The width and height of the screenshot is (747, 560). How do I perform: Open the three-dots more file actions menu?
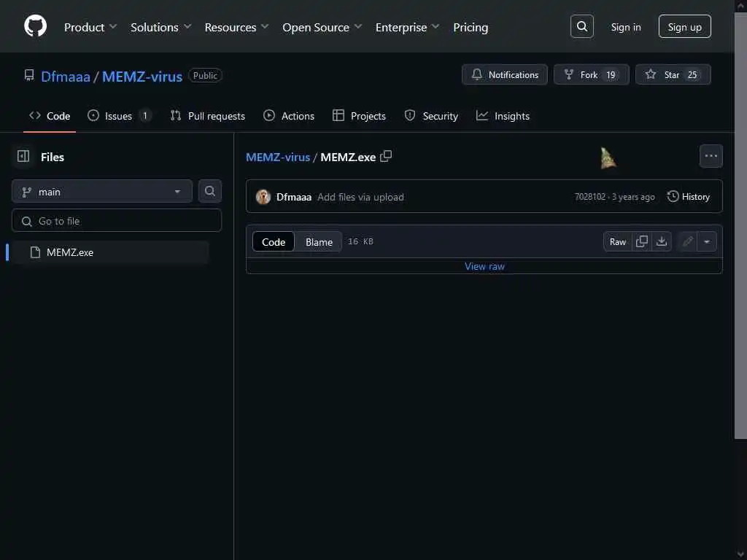[x=711, y=156]
